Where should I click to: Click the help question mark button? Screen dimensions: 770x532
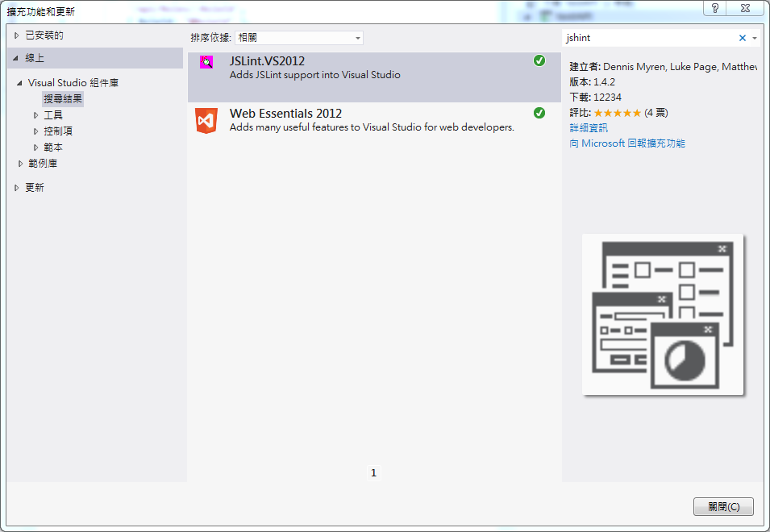(x=715, y=8)
